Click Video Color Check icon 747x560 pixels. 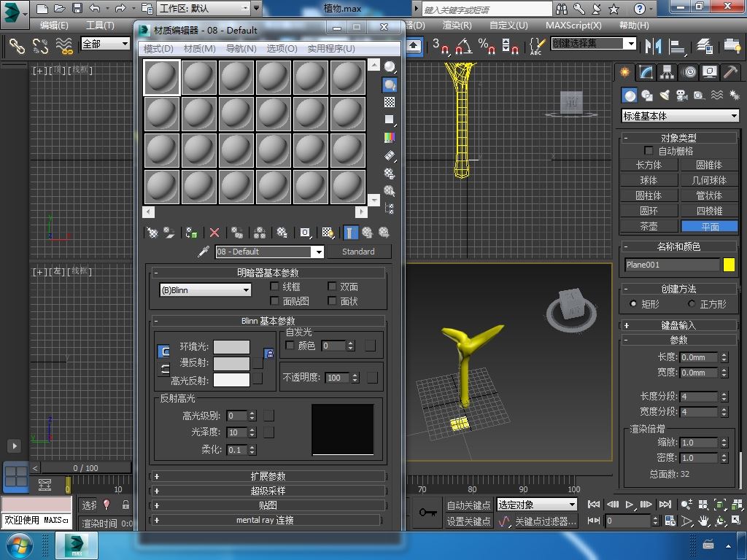coord(390,138)
